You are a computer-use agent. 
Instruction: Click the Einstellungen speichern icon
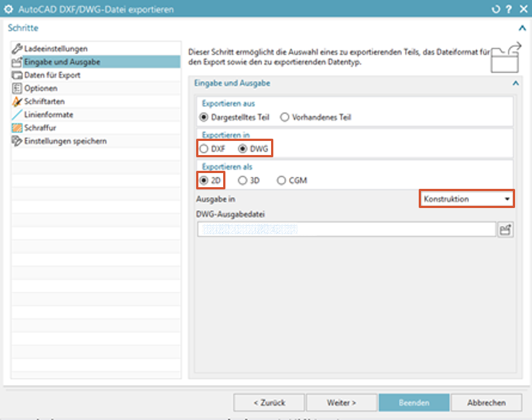click(x=17, y=141)
